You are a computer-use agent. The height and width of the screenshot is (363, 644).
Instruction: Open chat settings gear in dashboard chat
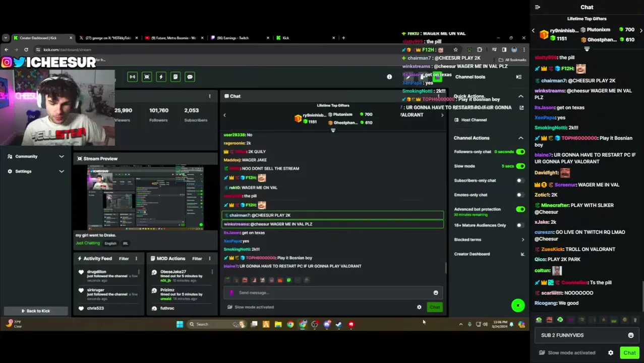[419, 307]
